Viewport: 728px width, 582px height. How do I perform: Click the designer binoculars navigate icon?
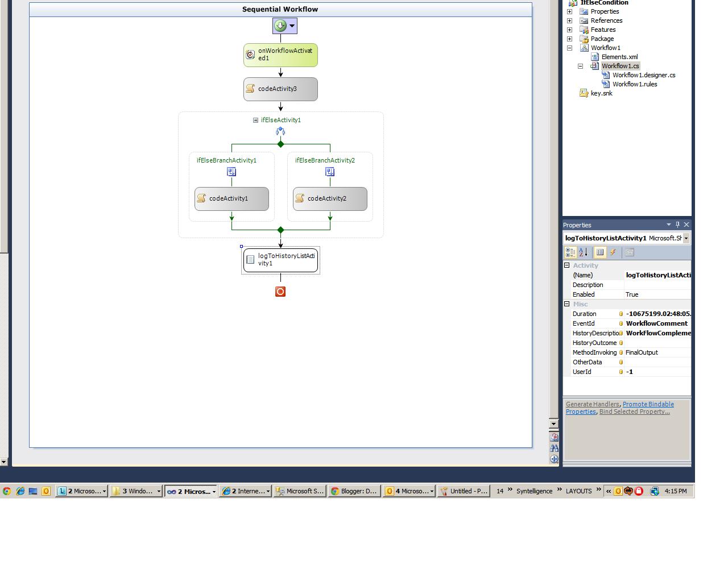tap(554, 448)
